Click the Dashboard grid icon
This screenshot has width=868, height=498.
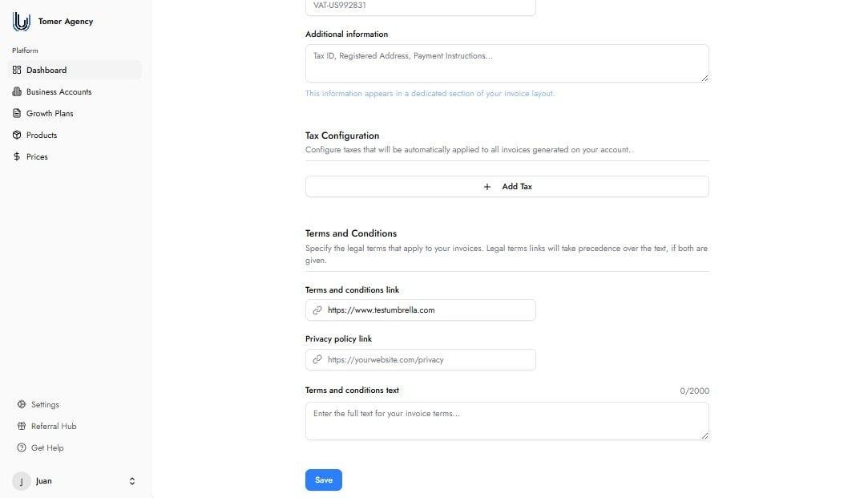coord(17,71)
